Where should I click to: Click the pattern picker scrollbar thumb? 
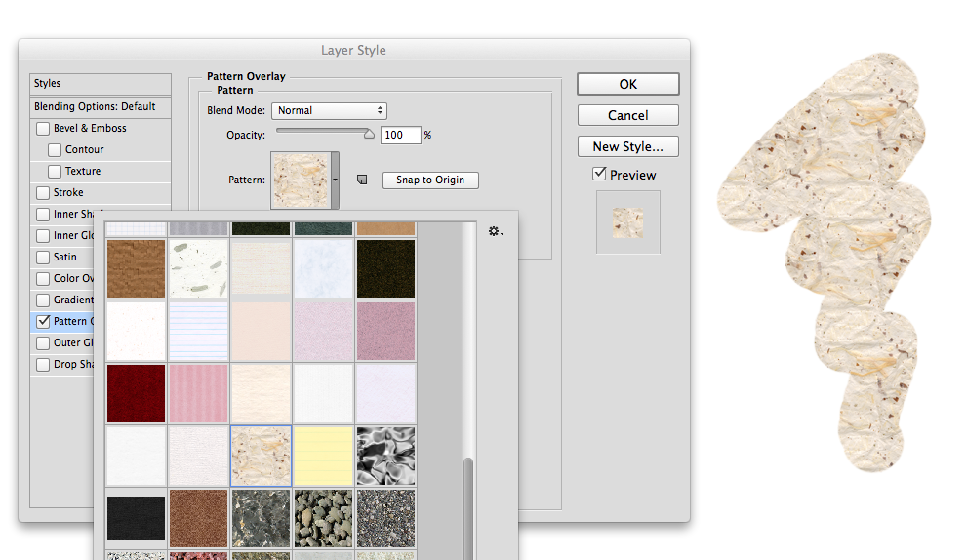468,507
